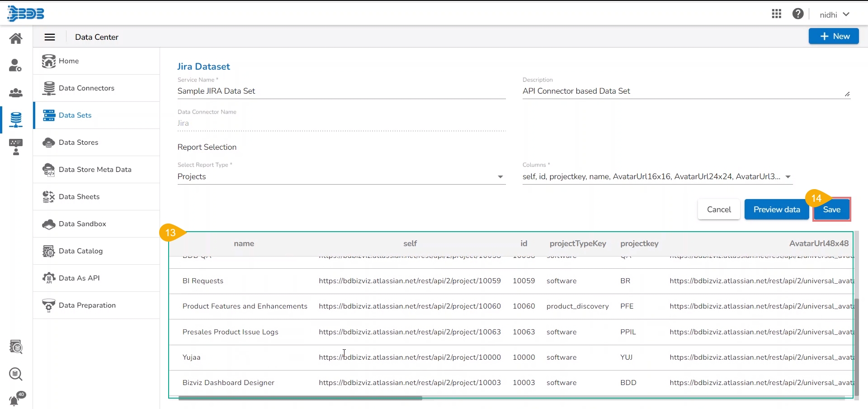Click the user groups rail icon
This screenshot has width=868, height=409.
16,93
